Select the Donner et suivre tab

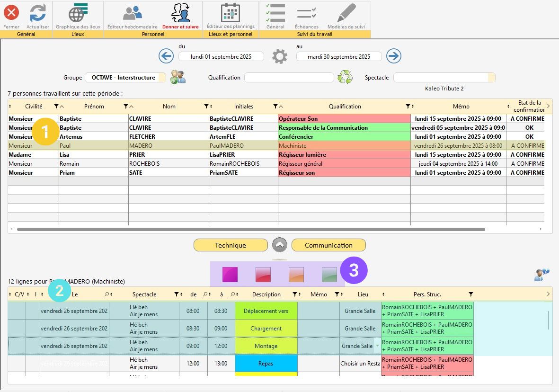180,17
